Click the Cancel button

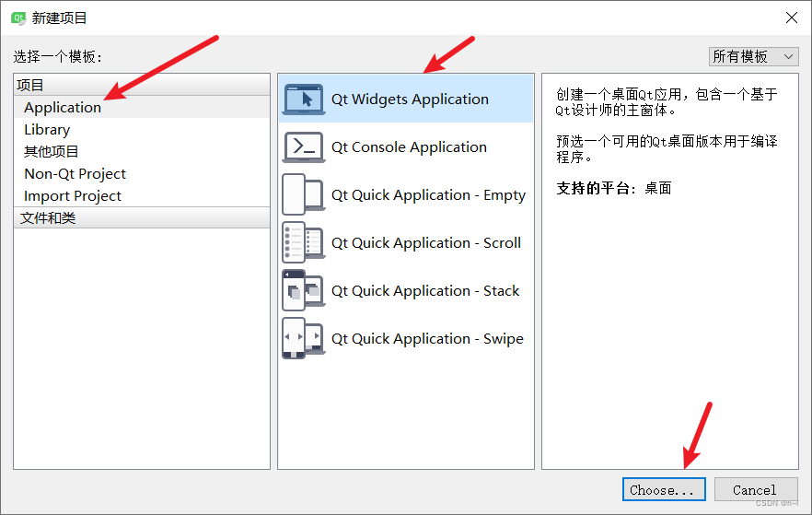(756, 489)
